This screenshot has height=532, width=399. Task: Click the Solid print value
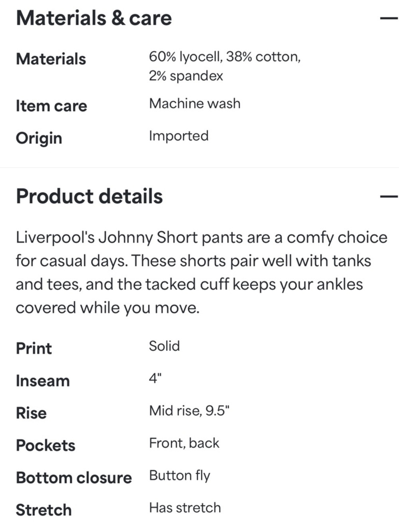(x=164, y=346)
